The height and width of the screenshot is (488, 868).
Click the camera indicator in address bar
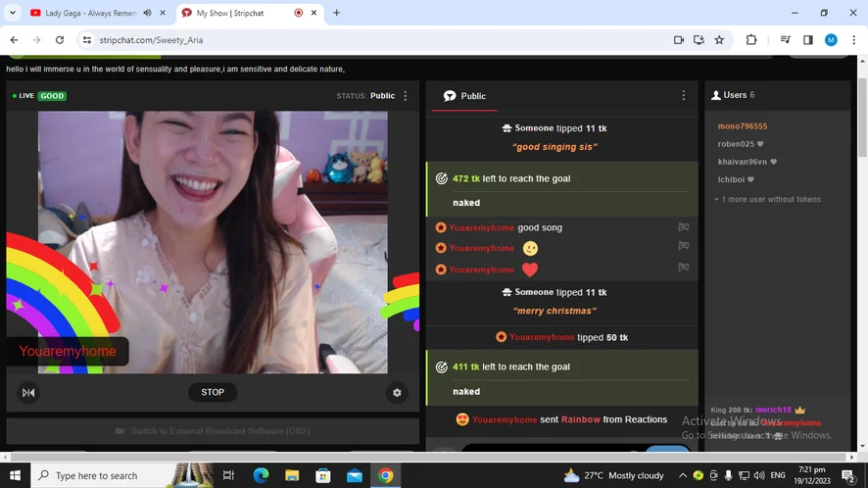pos(678,40)
